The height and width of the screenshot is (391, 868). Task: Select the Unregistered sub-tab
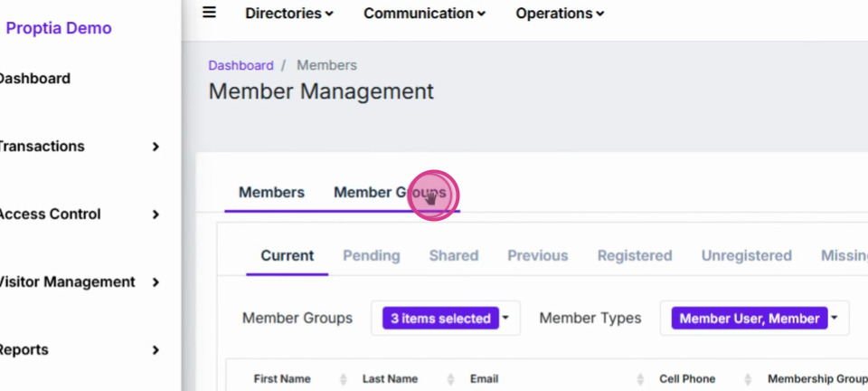tap(746, 256)
